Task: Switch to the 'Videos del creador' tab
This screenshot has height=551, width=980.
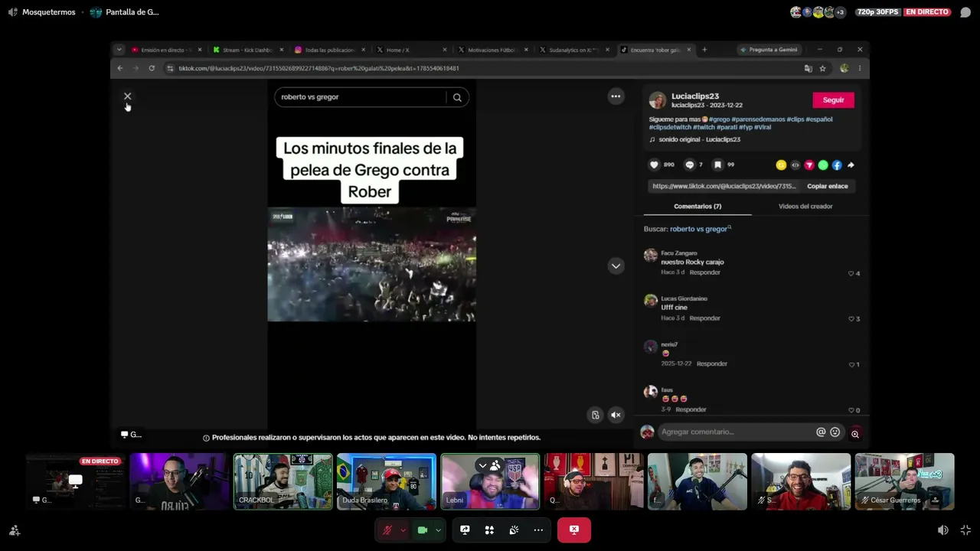Action: click(805, 207)
